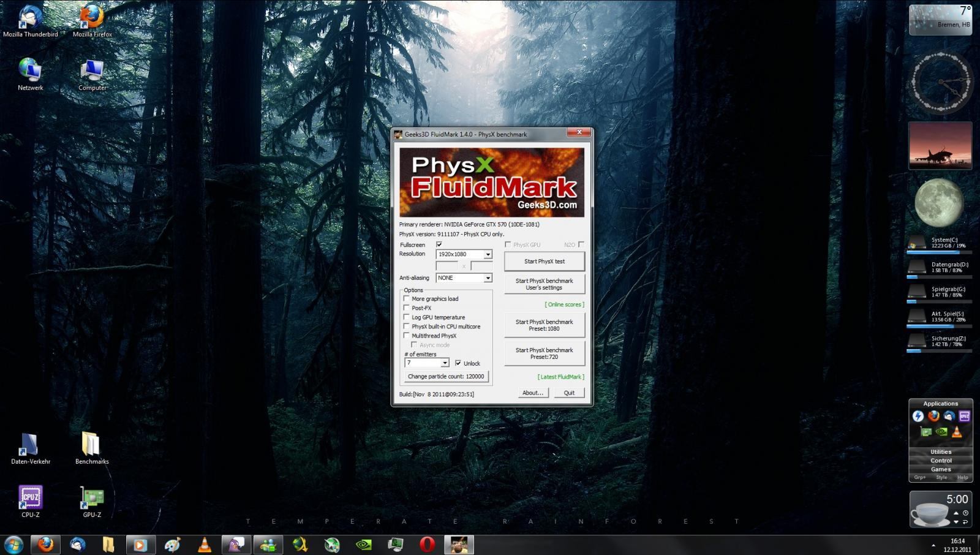Screen dimensions: 980x555
Task: Launch VLC from Applications gadget
Action: tap(957, 432)
